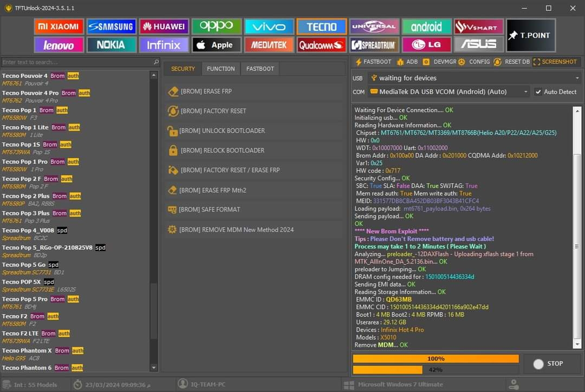This screenshot has width=585, height=392.
Task: Click the Windows logo in status bar
Action: pos(349,385)
